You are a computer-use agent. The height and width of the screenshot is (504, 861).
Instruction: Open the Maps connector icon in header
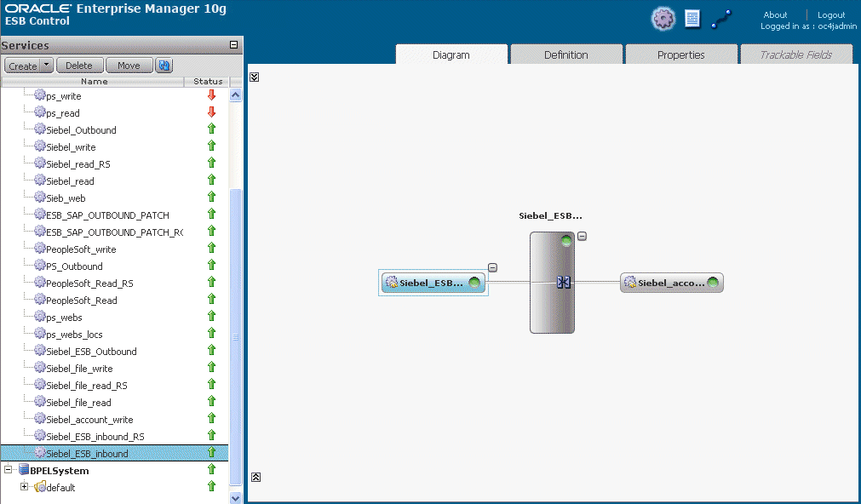click(x=721, y=20)
